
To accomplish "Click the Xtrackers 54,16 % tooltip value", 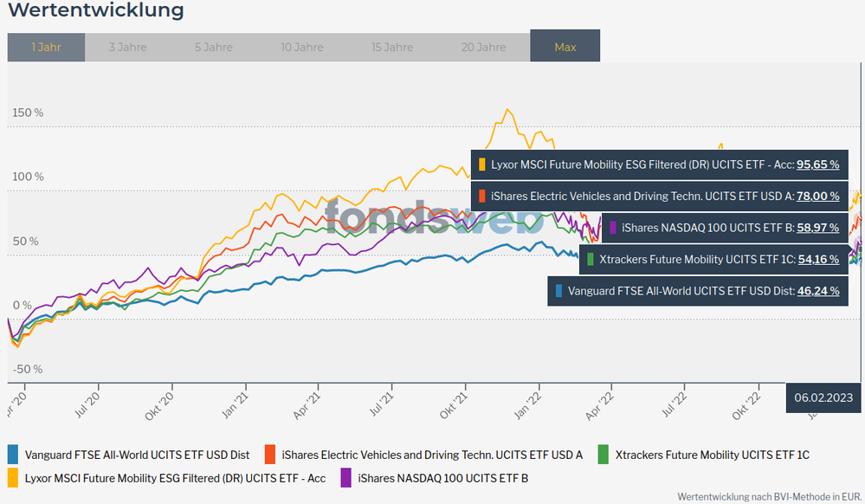I will [817, 259].
